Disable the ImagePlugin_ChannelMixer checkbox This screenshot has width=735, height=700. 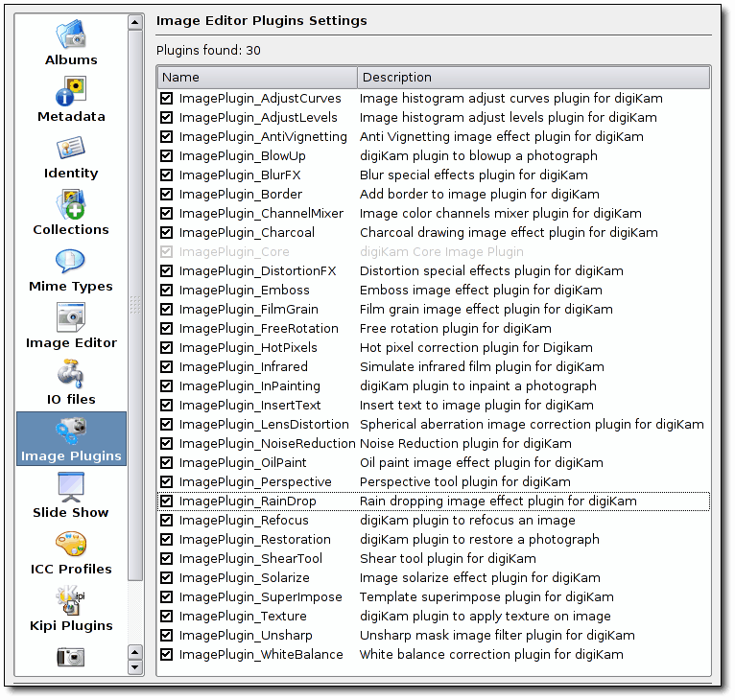166,213
